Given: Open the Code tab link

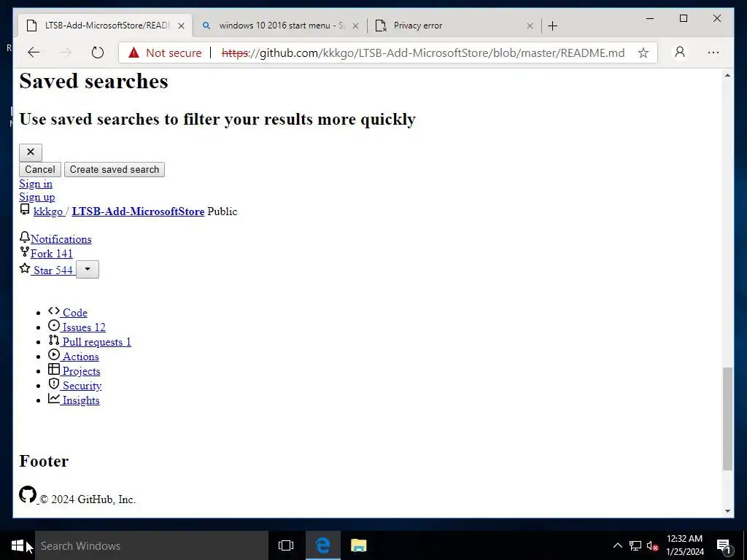Looking at the screenshot, I should click(75, 313).
